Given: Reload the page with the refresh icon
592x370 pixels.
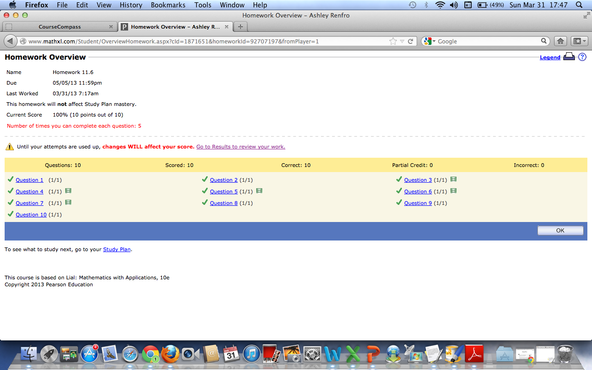Looking at the screenshot, I should [410, 41].
